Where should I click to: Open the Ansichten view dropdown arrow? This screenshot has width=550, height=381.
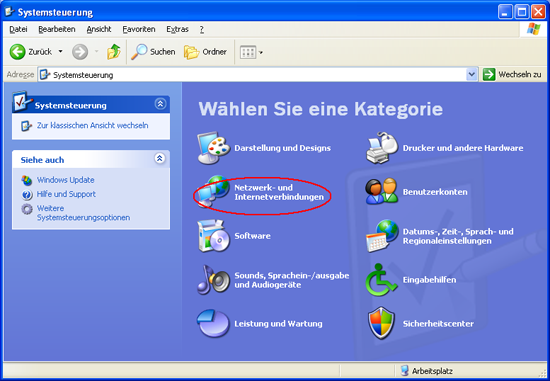point(261,53)
